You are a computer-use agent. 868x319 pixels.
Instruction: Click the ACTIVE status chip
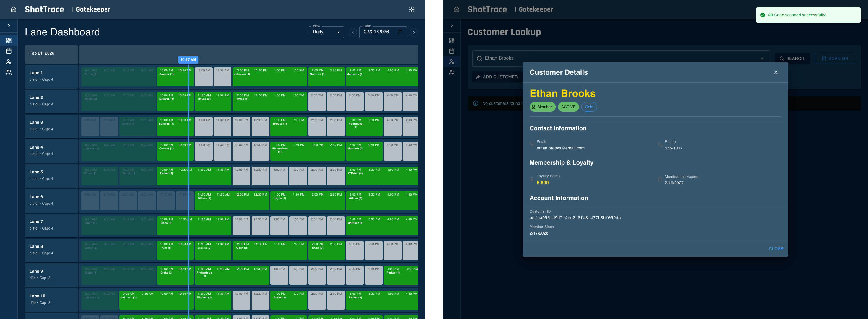pos(568,107)
